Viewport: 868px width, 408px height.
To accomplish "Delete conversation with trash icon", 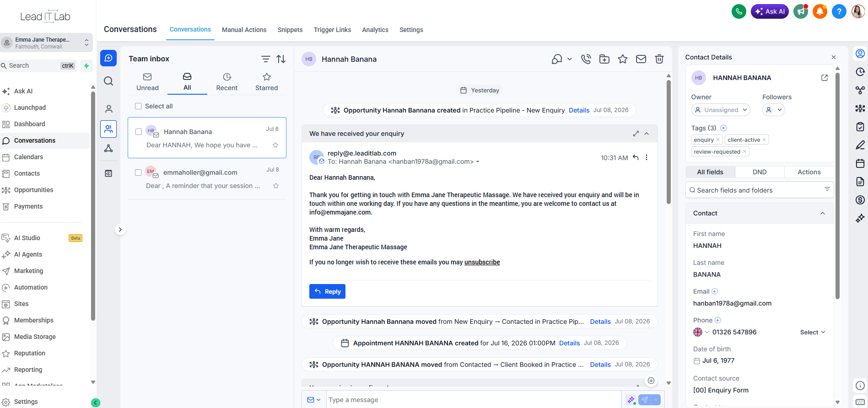I will click(659, 59).
